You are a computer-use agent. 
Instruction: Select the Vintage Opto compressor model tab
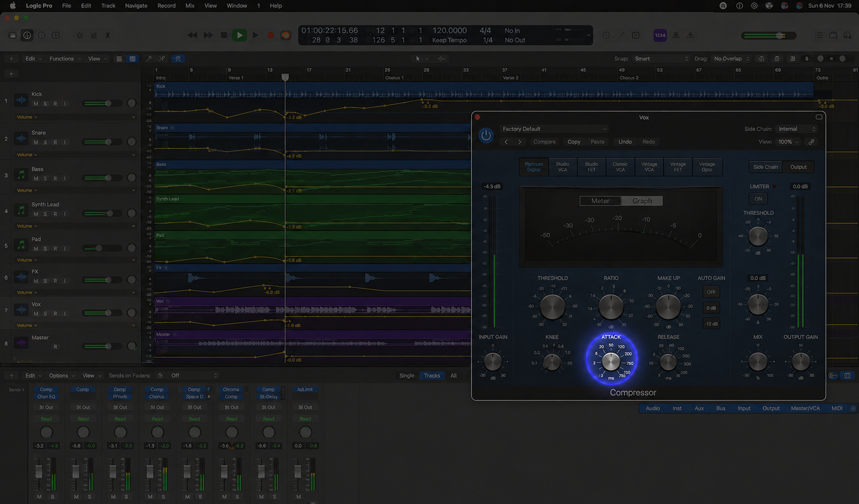[707, 167]
